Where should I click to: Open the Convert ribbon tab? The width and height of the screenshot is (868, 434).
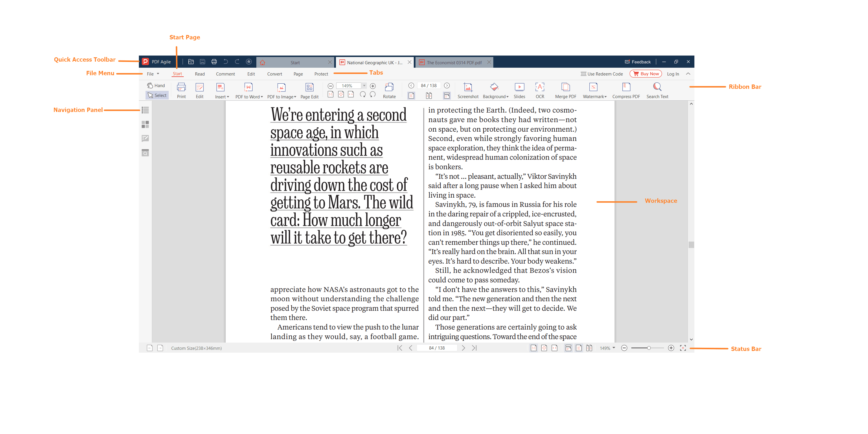click(x=274, y=74)
